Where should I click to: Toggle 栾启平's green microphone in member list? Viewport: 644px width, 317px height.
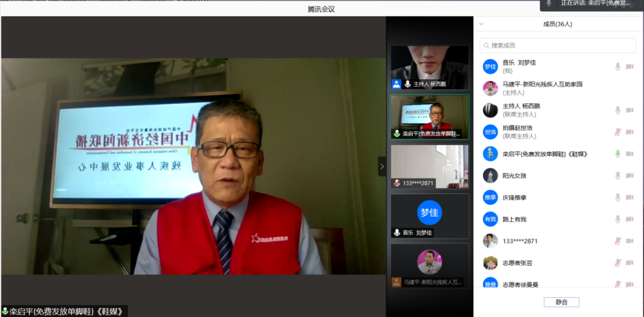[618, 154]
